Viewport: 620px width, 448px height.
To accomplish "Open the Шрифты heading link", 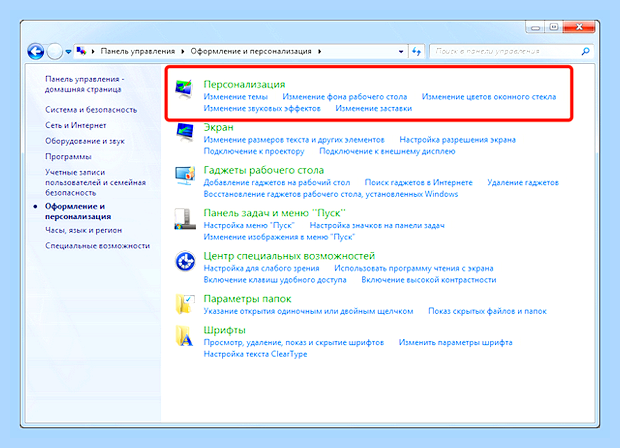I will pyautogui.click(x=225, y=330).
